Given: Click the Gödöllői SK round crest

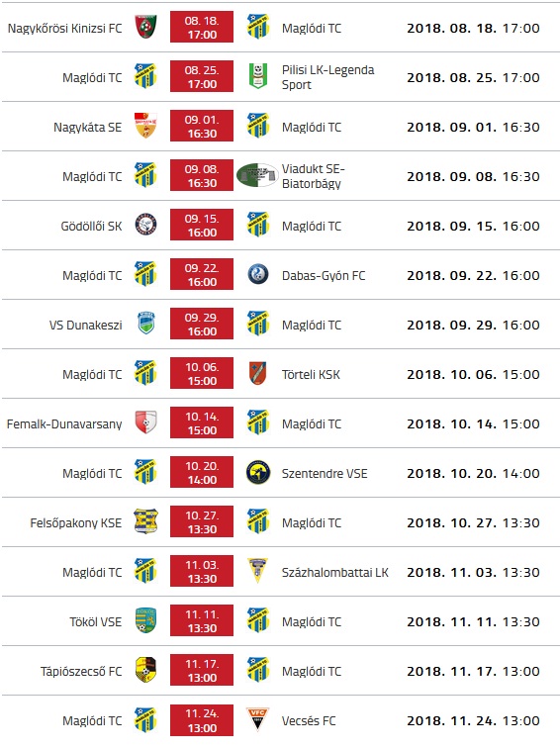Looking at the screenshot, I should [x=145, y=225].
